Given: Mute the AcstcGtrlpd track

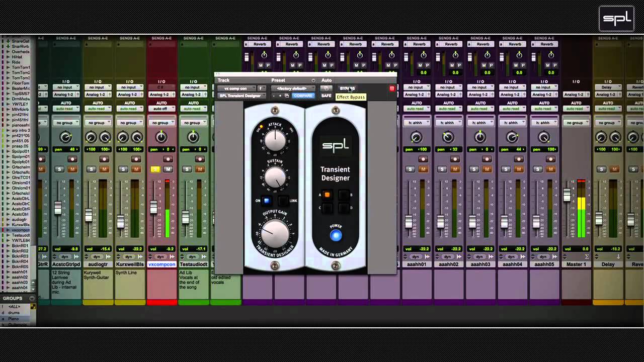Looking at the screenshot, I should point(72,169).
